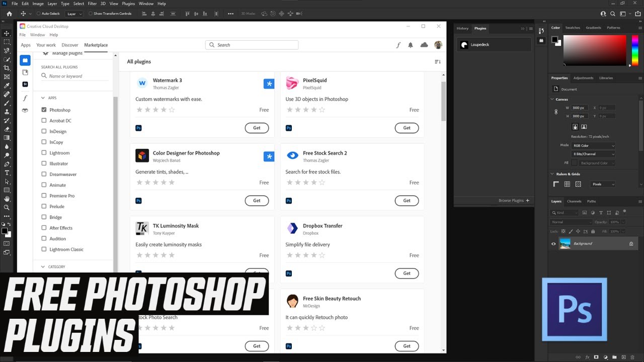The height and width of the screenshot is (362, 644).
Task: Open the RGB Color mode dropdown
Action: pyautogui.click(x=593, y=145)
